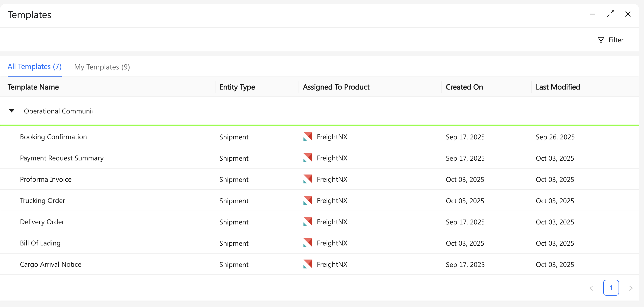
Task: Select page 1 in pagination
Action: (x=611, y=288)
